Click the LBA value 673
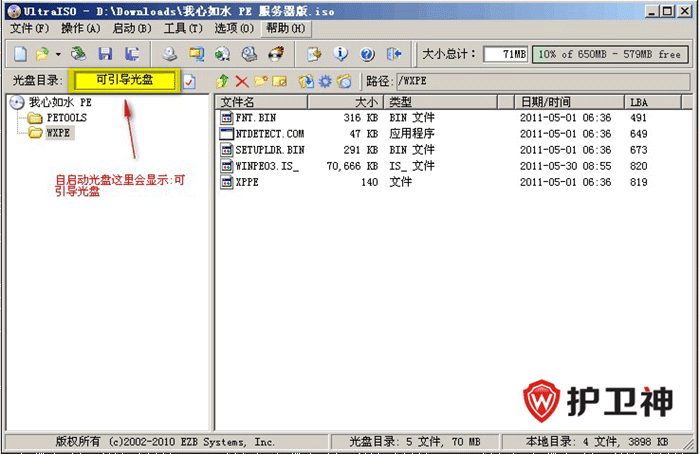The width and height of the screenshot is (700, 454). (x=639, y=150)
